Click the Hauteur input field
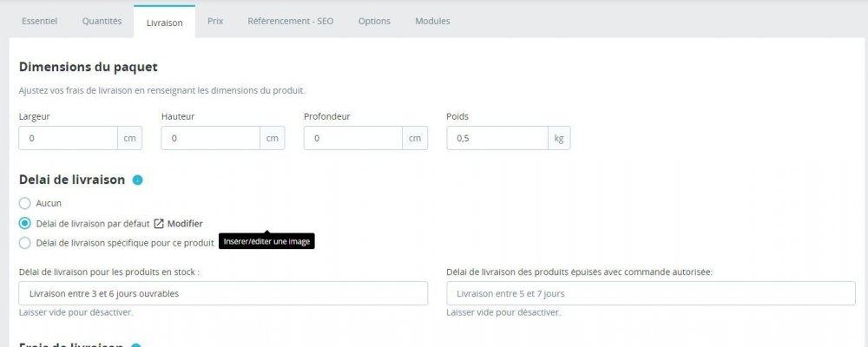 point(211,138)
